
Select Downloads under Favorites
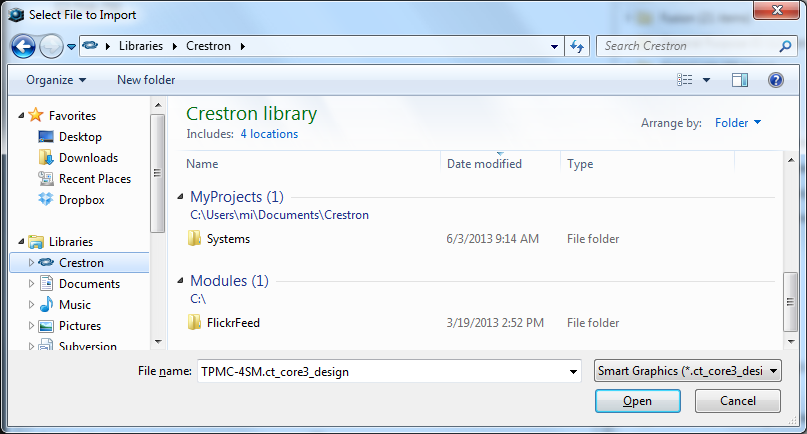click(x=89, y=158)
